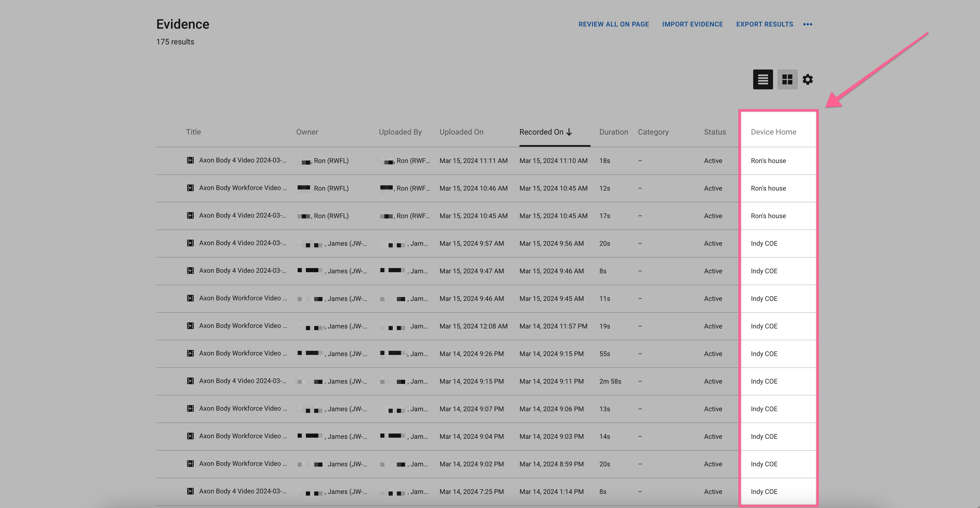Click the Status column header
The width and height of the screenshot is (980, 508).
coord(714,132)
